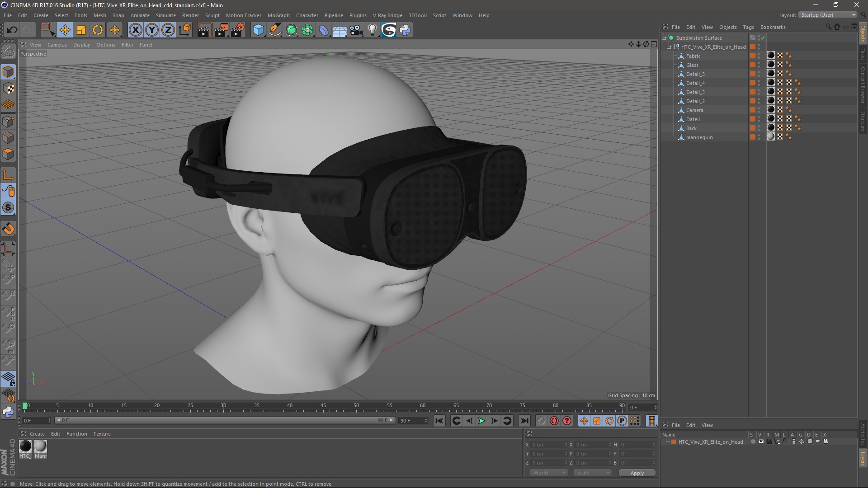The height and width of the screenshot is (488, 868).
Task: Add a Floor environment object
Action: pyautogui.click(x=340, y=30)
